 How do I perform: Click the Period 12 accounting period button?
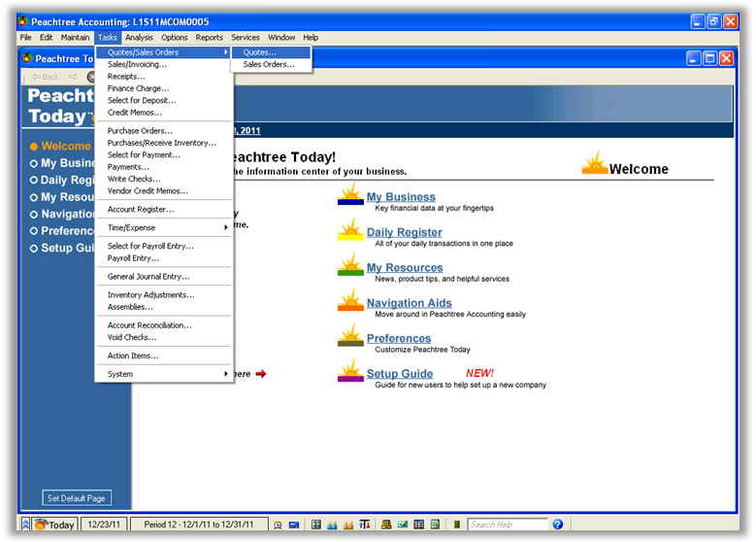(x=199, y=525)
